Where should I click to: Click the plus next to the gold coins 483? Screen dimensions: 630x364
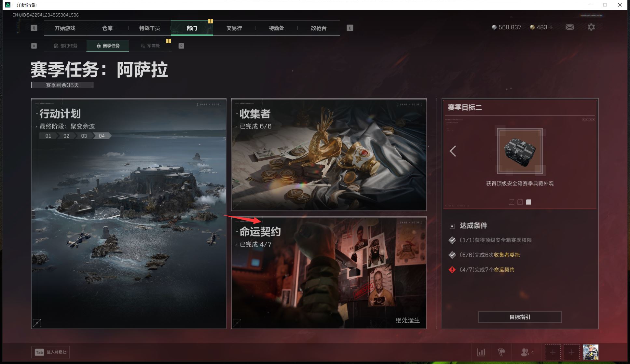[551, 27]
